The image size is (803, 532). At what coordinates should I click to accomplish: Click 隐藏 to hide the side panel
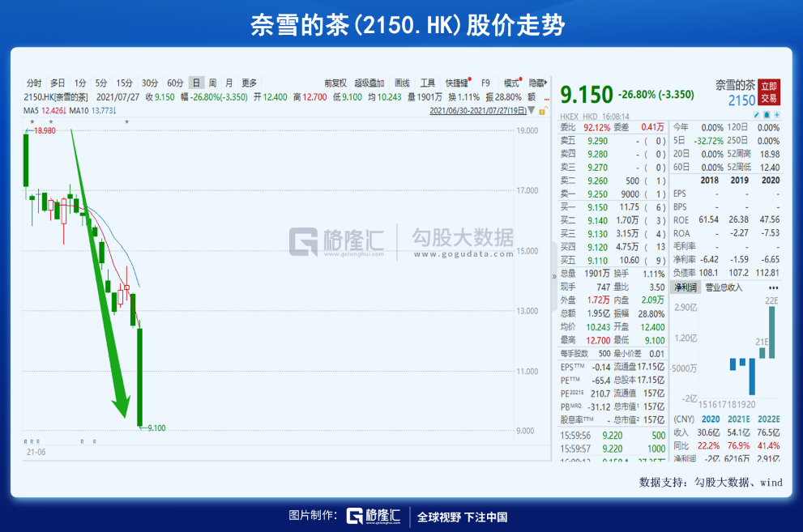[538, 83]
